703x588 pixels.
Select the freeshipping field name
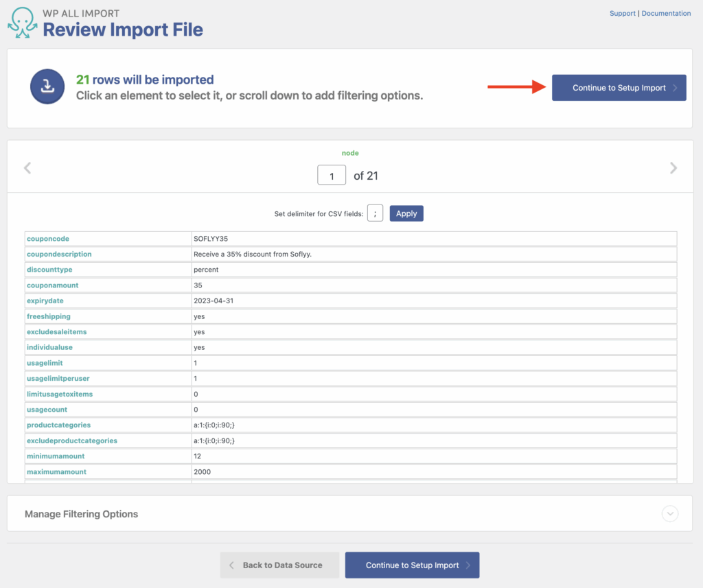[x=49, y=316]
